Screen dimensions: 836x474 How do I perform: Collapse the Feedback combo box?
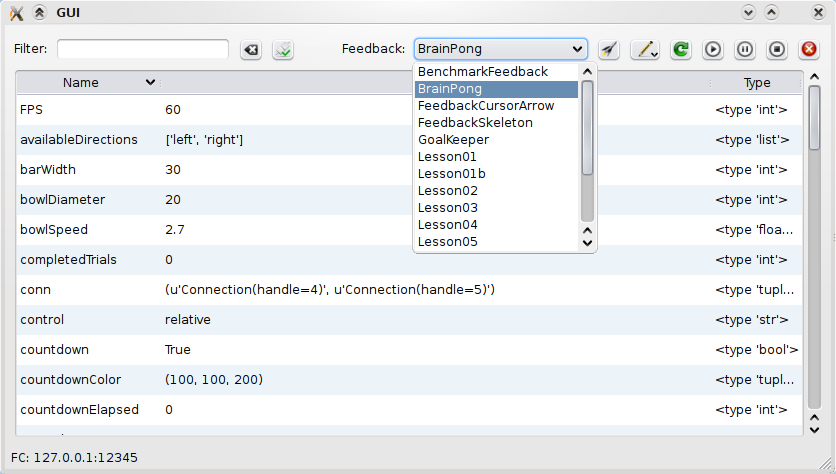[x=577, y=49]
